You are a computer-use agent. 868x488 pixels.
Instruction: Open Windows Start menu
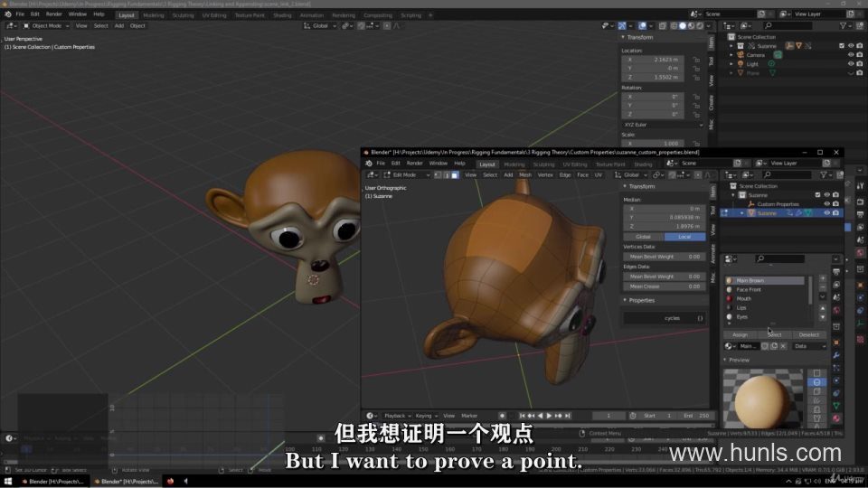click(8, 482)
